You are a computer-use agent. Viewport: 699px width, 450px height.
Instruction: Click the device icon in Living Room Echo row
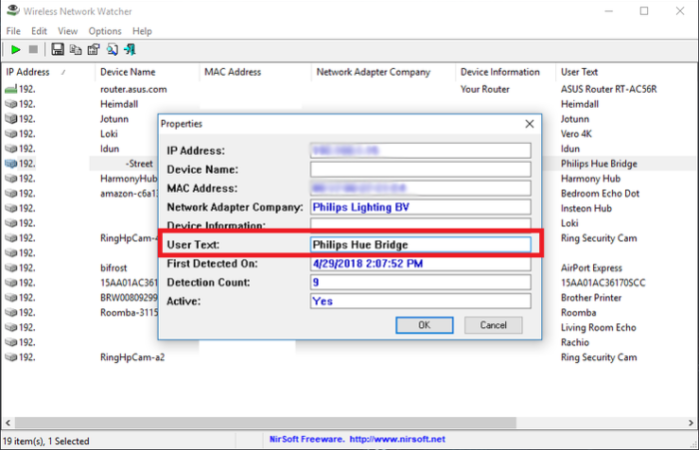(x=11, y=327)
